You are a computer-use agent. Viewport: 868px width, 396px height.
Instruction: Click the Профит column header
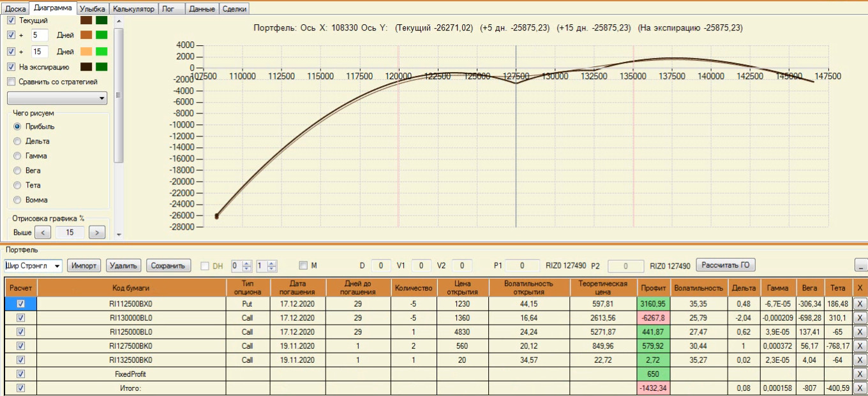click(x=654, y=288)
